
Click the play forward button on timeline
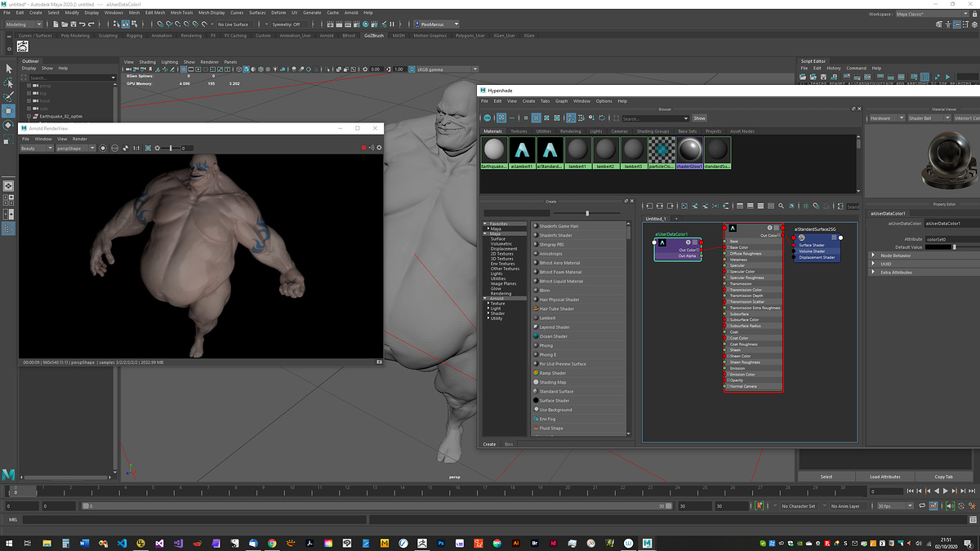(945, 491)
